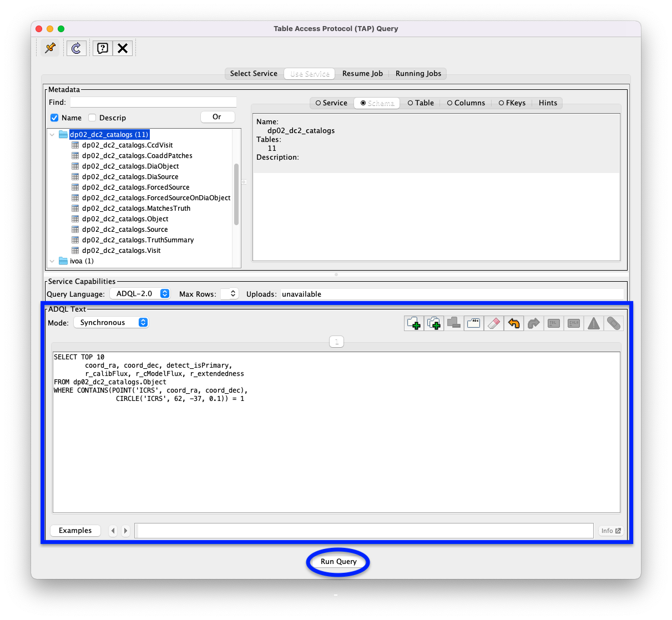This screenshot has height=620, width=672.
Task: Add a new ADQL edit tab
Action: coord(413,323)
